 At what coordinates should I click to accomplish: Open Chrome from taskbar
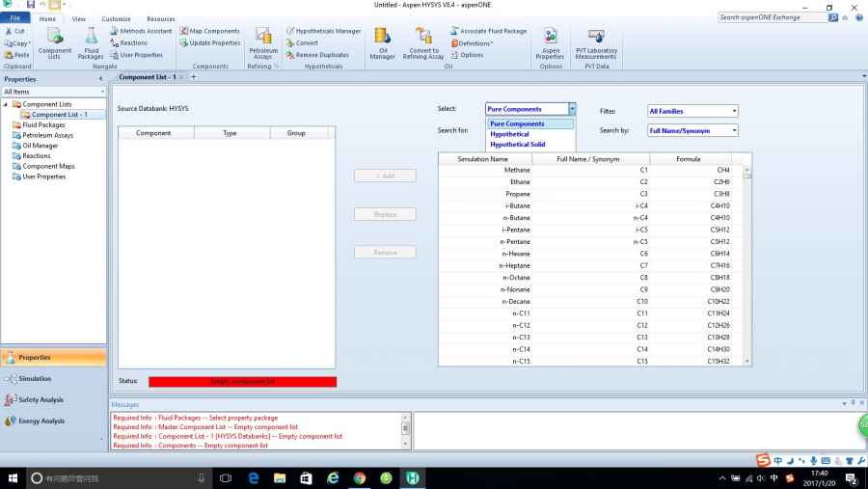(360, 478)
